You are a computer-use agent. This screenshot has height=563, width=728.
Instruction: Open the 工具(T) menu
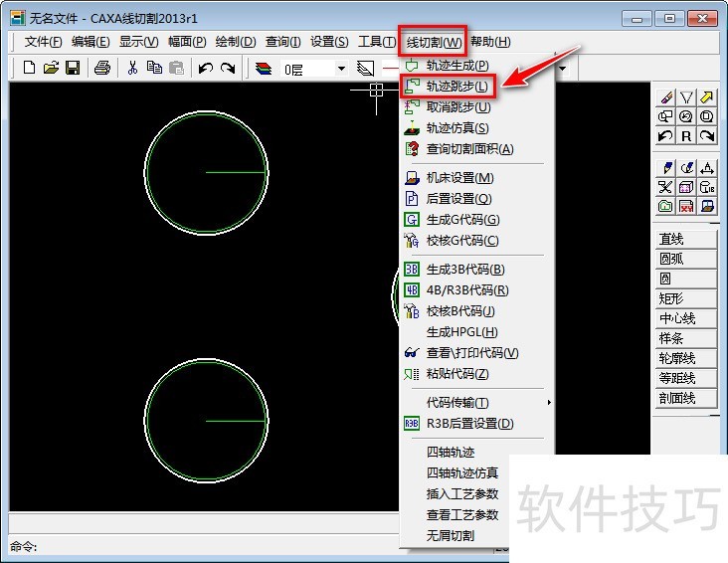[x=377, y=42]
